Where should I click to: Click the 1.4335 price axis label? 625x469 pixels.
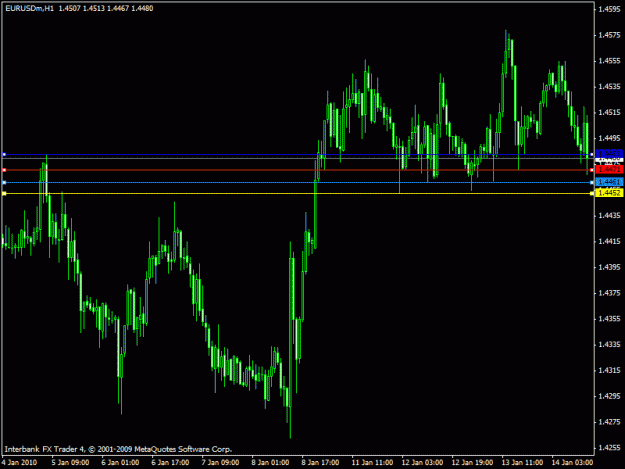[x=609, y=344]
